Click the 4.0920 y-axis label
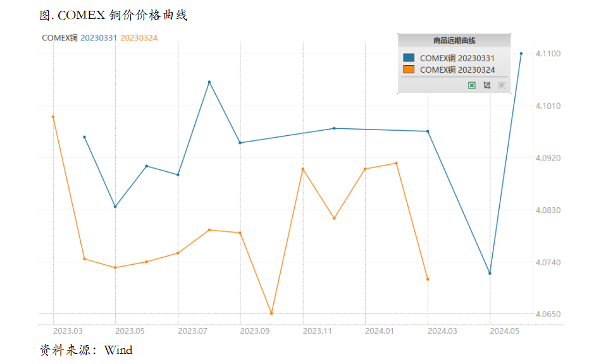Screen dimensions: 594x364 pyautogui.click(x=548, y=158)
